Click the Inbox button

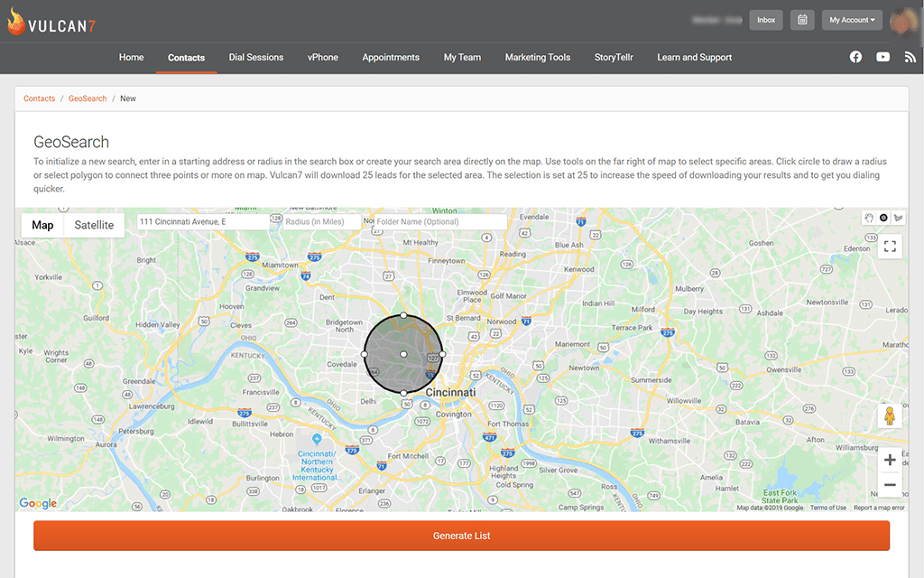point(766,20)
